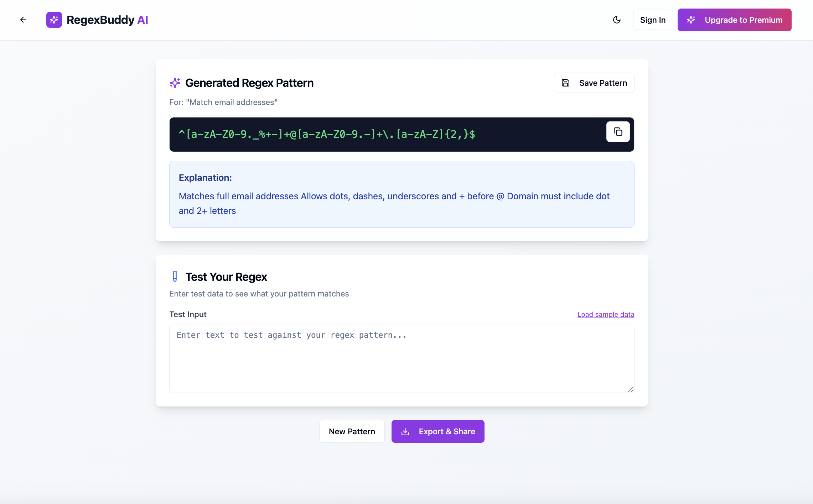Click the Sign In button

click(653, 20)
